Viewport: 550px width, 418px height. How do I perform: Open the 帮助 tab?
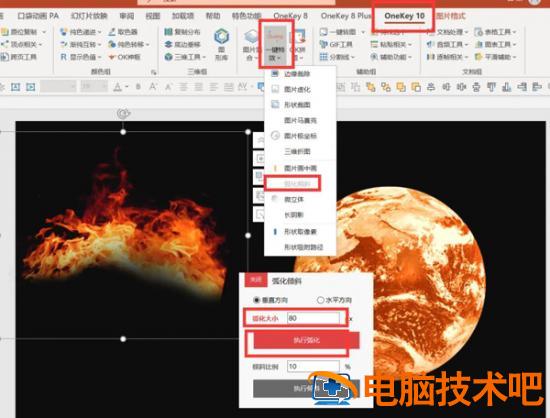(213, 16)
